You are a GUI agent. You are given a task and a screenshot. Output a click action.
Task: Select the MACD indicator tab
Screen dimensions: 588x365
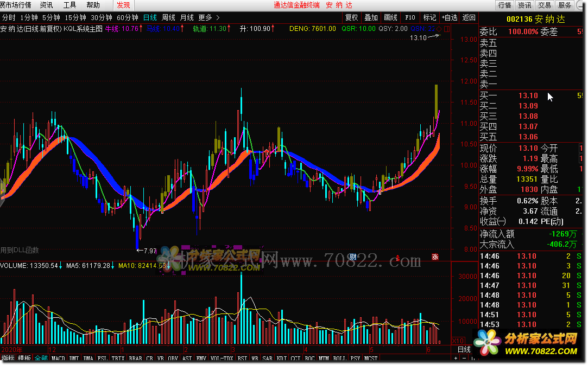58,358
